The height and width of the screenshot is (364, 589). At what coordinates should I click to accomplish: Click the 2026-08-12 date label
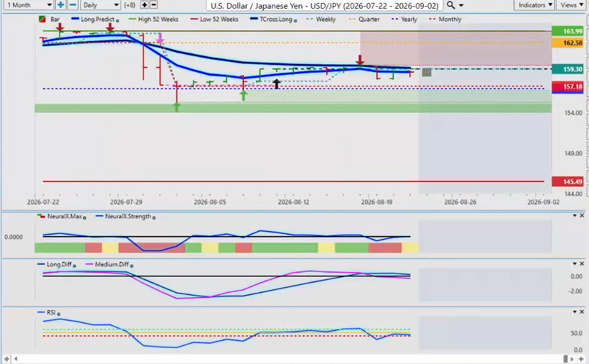click(x=293, y=202)
